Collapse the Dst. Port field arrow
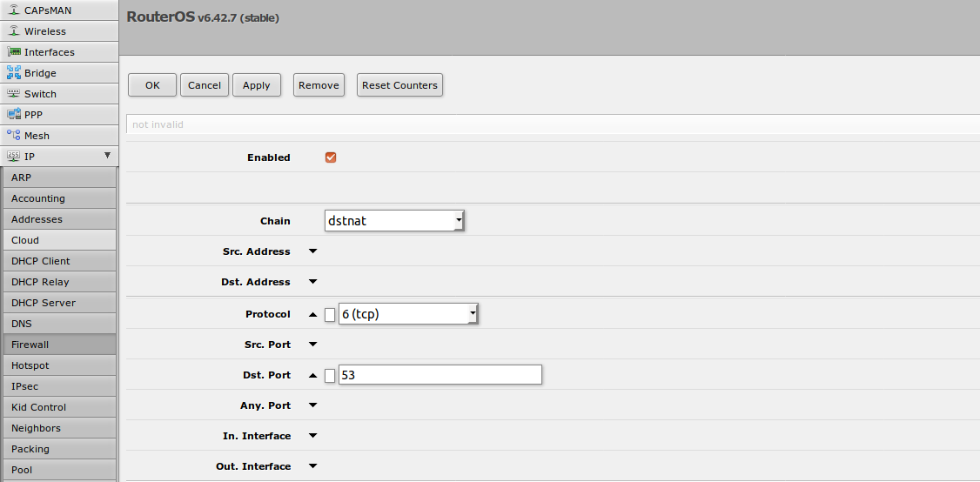The width and height of the screenshot is (980, 482). pyautogui.click(x=313, y=376)
